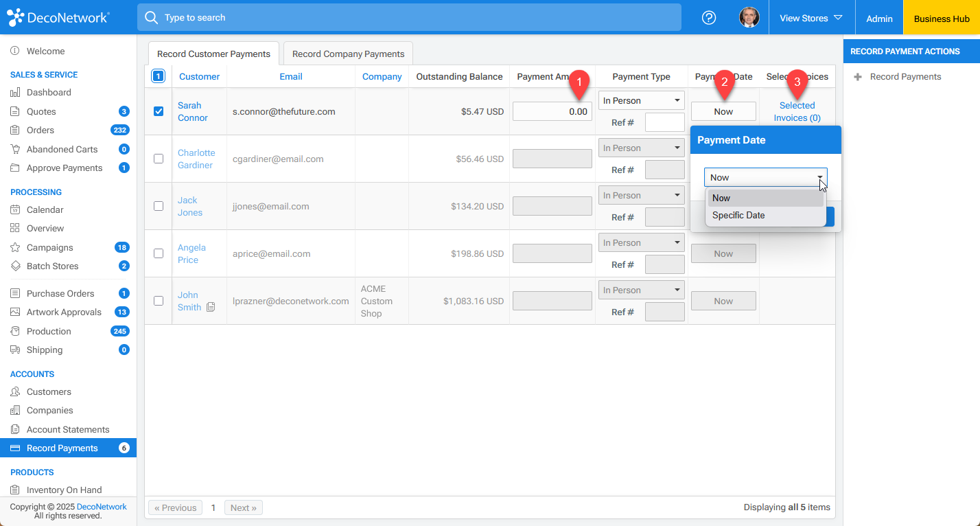Image resolution: width=980 pixels, height=526 pixels.
Task: Check John Smith's row checkbox
Action: [159, 301]
